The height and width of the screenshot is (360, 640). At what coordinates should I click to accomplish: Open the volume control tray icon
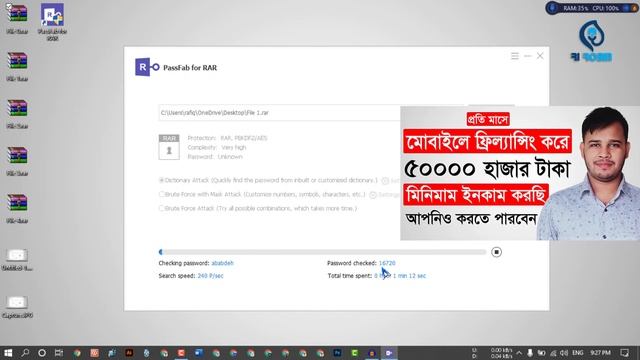(x=564, y=353)
